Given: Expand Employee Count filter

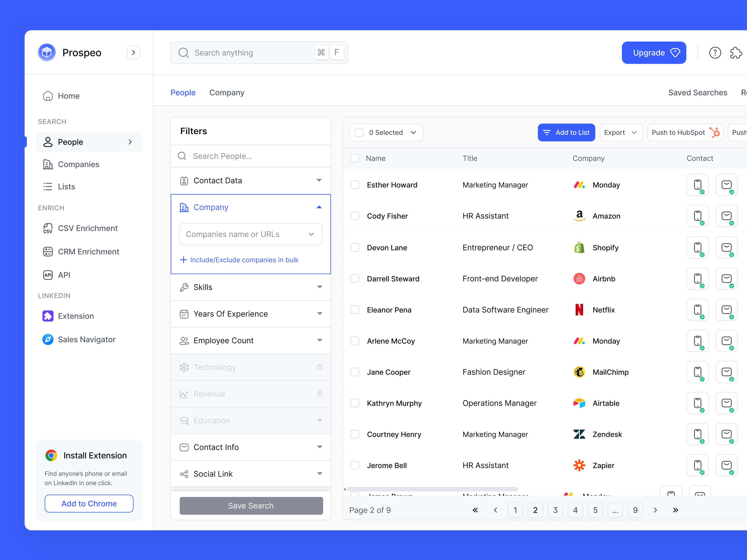Looking at the screenshot, I should pyautogui.click(x=251, y=341).
